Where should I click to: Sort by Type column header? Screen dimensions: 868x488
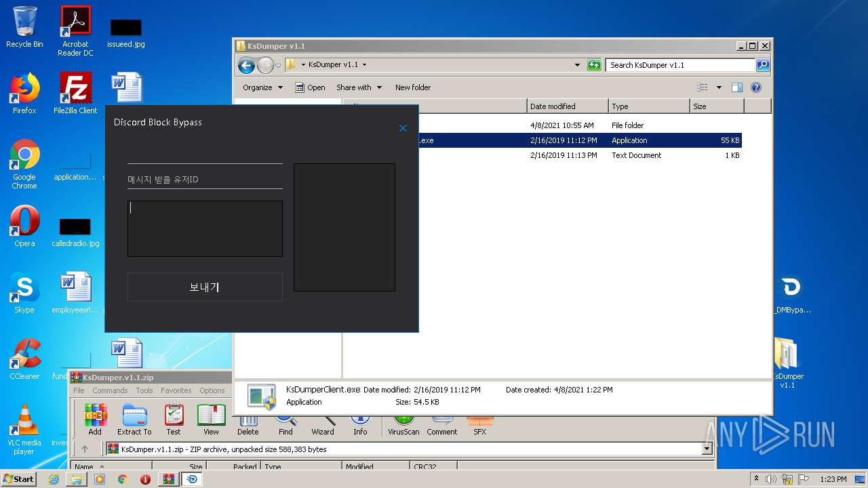649,106
